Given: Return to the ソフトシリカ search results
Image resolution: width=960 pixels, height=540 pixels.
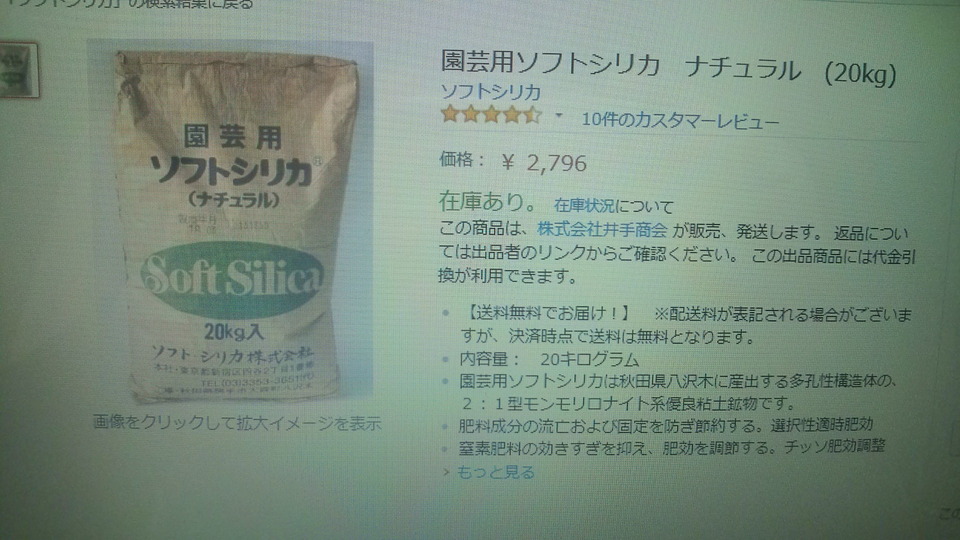Looking at the screenshot, I should click(129, 4).
